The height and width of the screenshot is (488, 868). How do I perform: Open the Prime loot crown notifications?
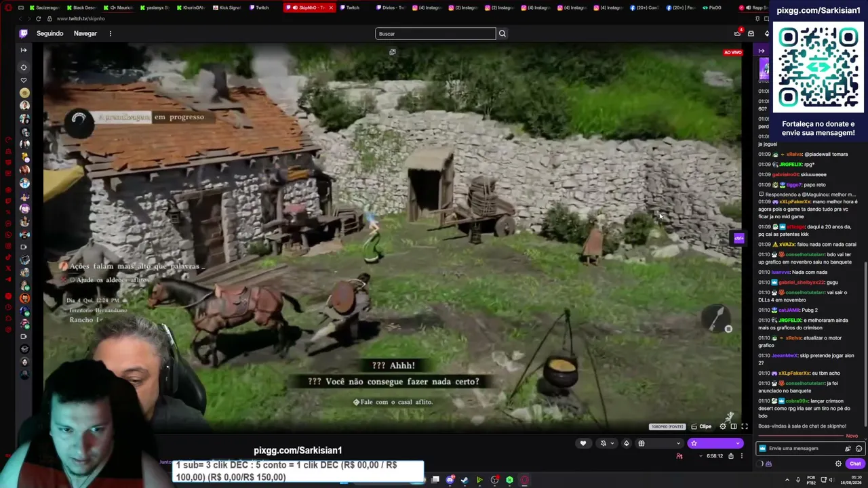pos(738,33)
